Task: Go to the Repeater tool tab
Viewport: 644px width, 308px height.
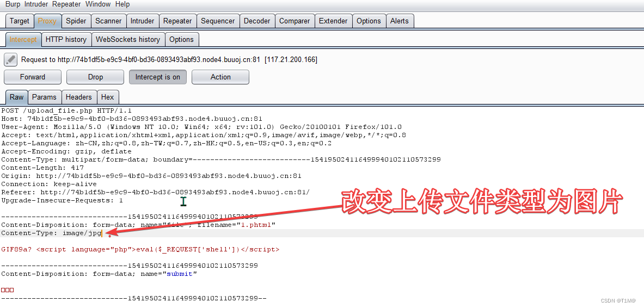Action: [x=177, y=21]
